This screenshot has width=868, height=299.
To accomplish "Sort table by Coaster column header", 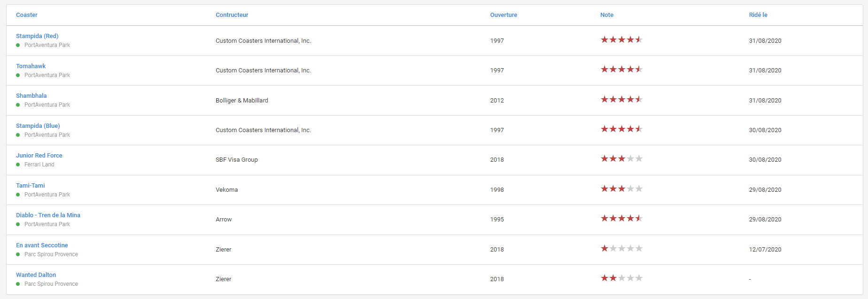I will click(27, 15).
